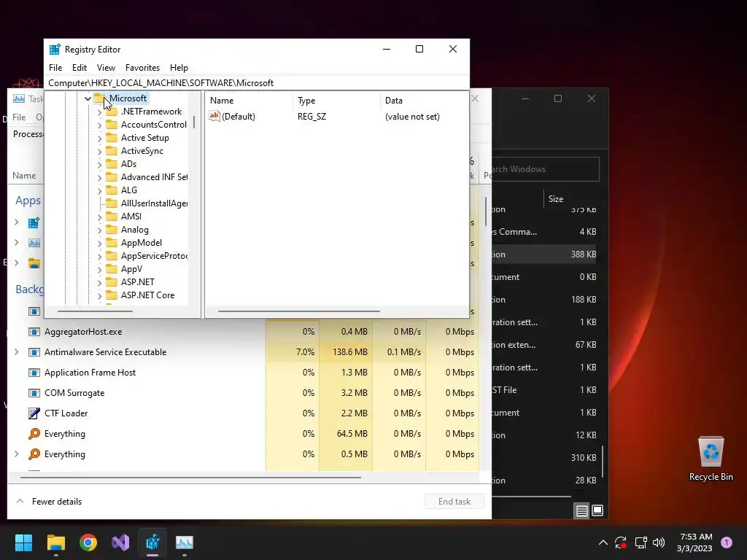This screenshot has width=747, height=560.
Task: Expand Antimalware Service Executable process group
Action: pyautogui.click(x=17, y=352)
